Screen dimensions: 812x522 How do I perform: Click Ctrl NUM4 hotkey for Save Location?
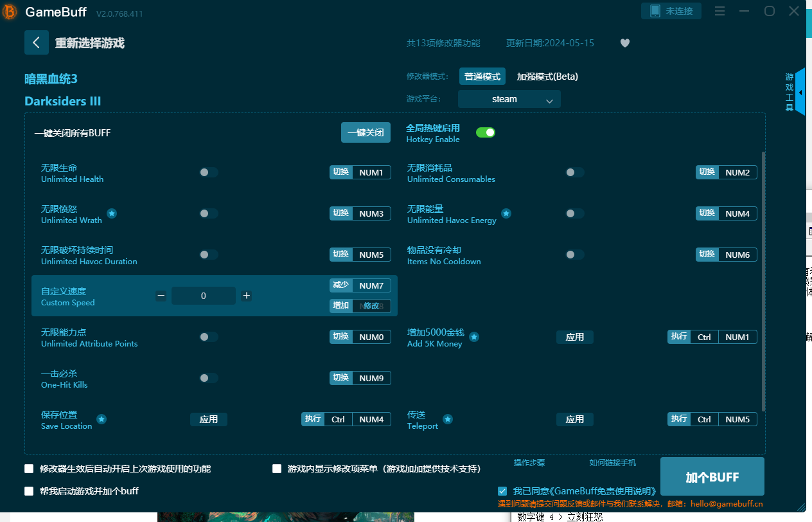point(357,419)
